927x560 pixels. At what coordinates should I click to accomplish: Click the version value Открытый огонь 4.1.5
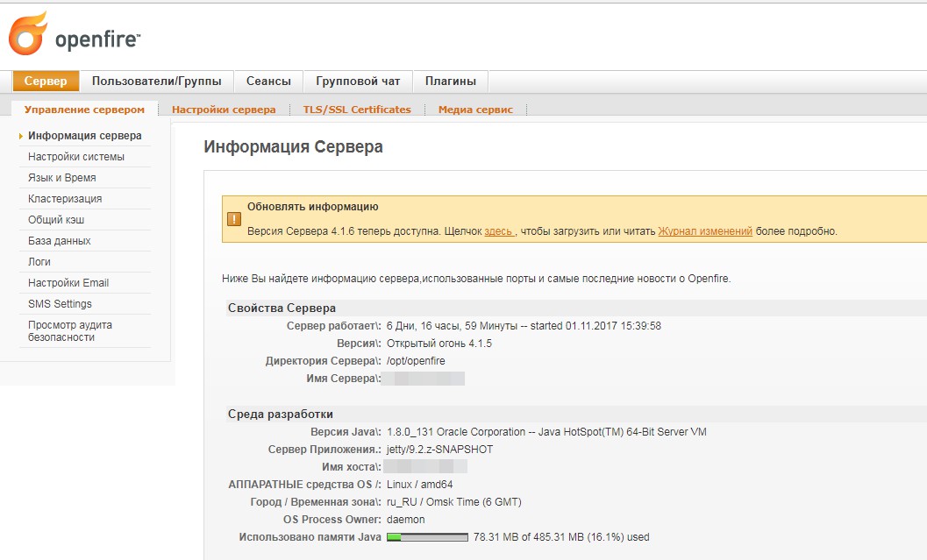click(x=439, y=344)
